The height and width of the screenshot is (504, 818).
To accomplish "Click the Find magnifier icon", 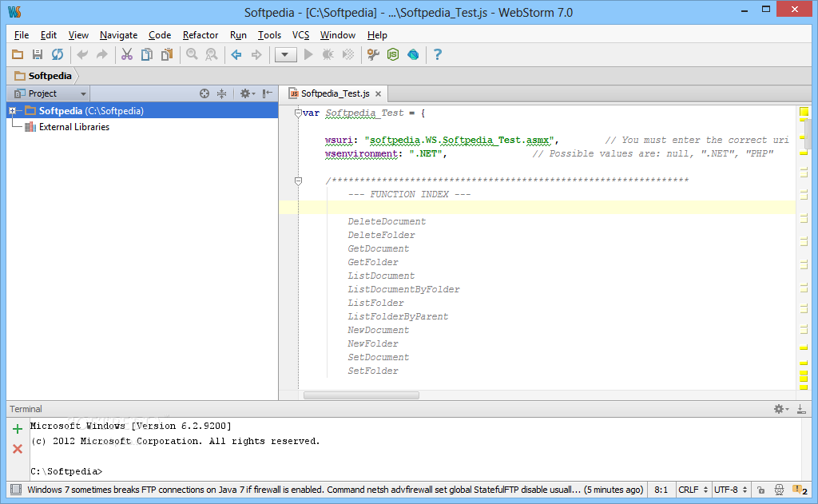I will pos(192,54).
